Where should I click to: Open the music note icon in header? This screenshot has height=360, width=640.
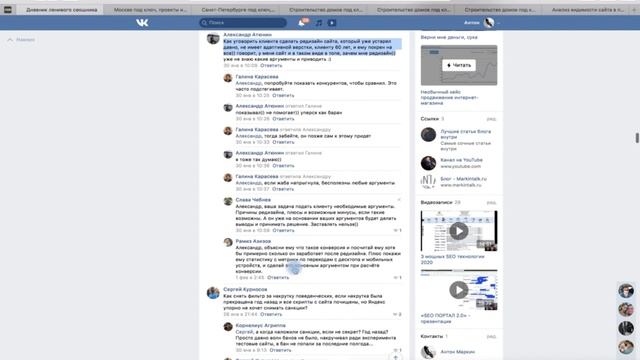point(319,23)
